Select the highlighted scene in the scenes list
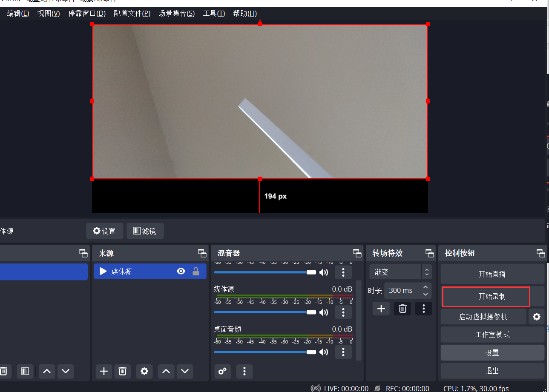The width and height of the screenshot is (549, 392). pos(43,272)
